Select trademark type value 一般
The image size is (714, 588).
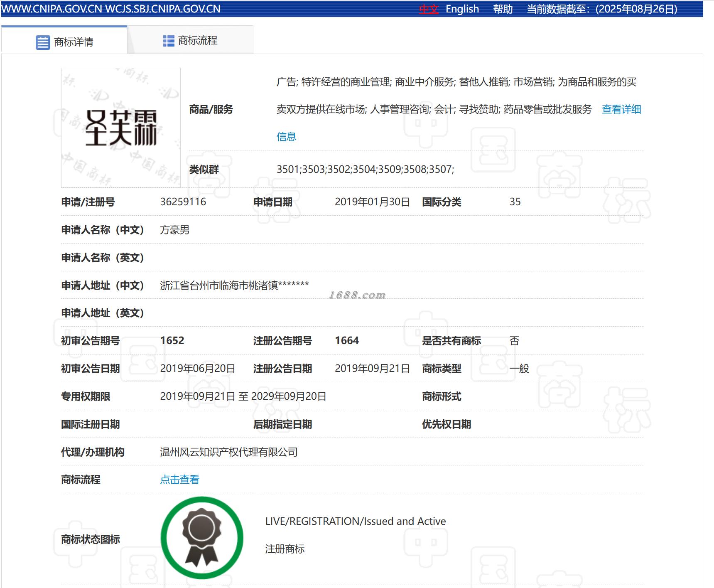[x=519, y=369]
